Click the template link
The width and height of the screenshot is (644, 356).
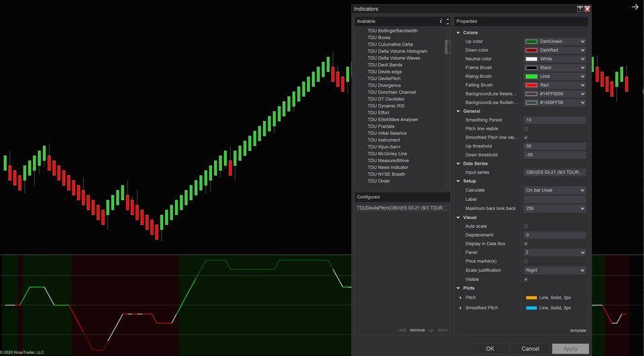(578, 330)
